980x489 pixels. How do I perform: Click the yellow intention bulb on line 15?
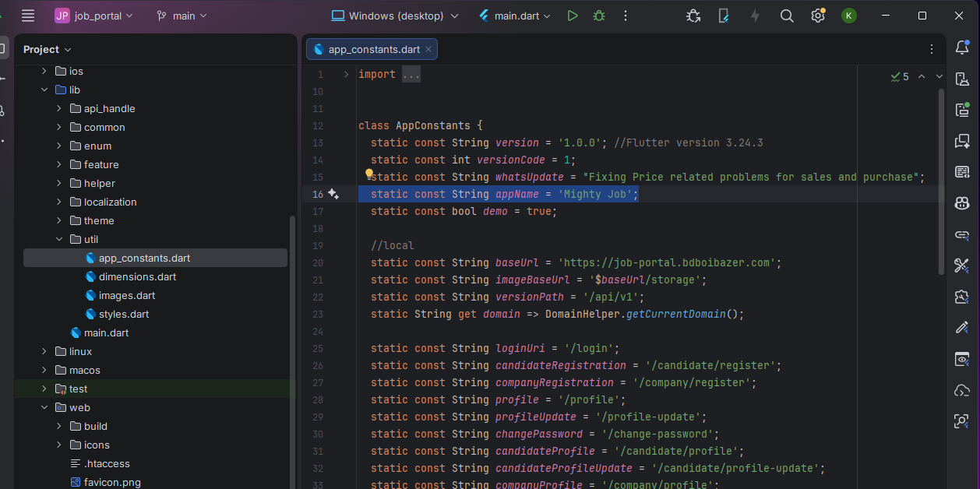tap(369, 174)
